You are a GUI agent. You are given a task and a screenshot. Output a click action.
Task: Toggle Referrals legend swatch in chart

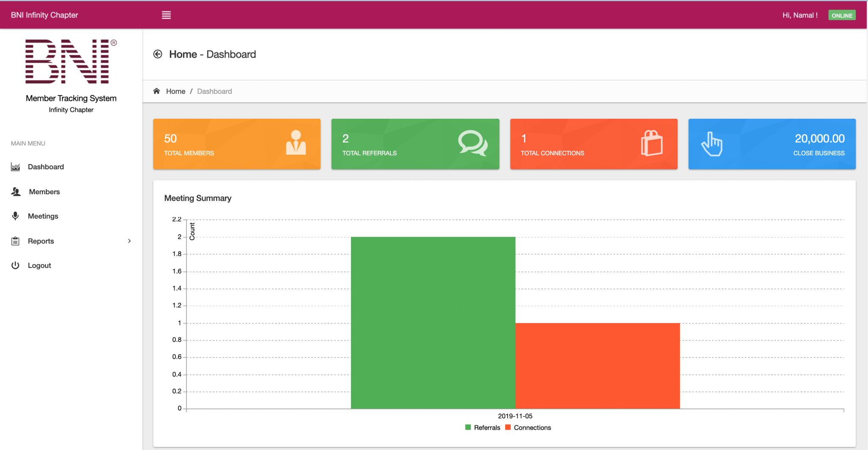click(x=468, y=428)
